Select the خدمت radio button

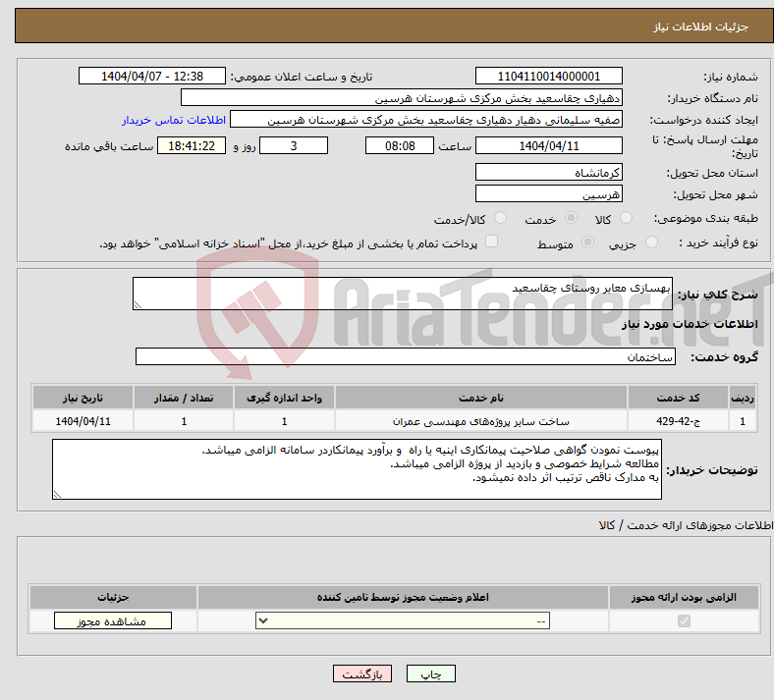pos(571,218)
